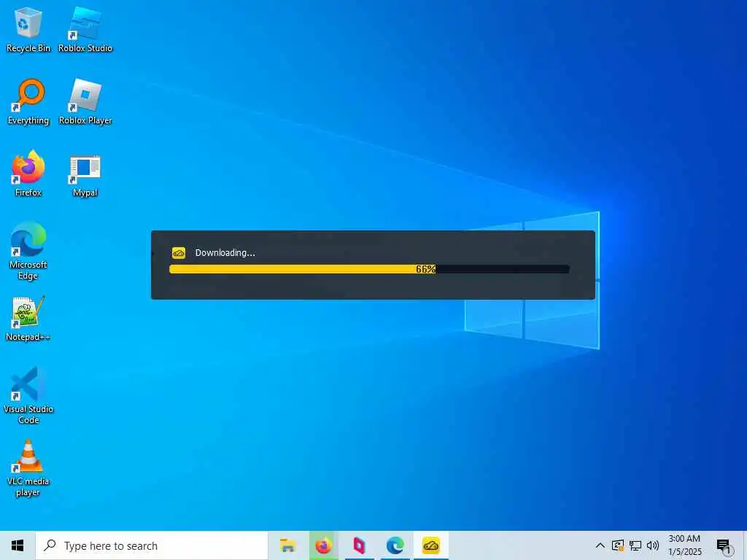The image size is (747, 560).
Task: Select the Mypal browser desktop shortcut
Action: coord(85,176)
